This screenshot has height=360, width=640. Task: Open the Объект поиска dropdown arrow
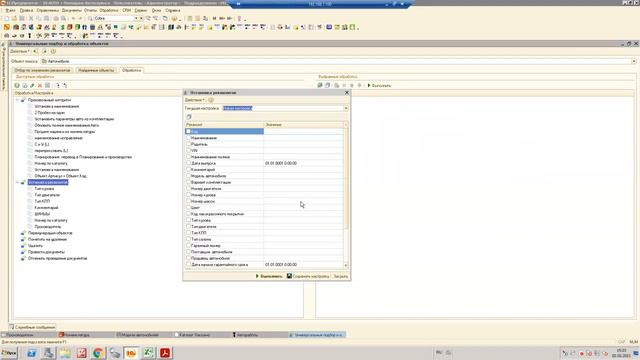(634, 61)
